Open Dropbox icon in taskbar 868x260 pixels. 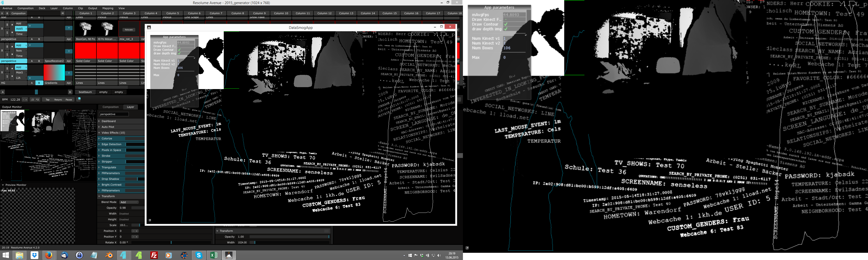[x=34, y=255]
